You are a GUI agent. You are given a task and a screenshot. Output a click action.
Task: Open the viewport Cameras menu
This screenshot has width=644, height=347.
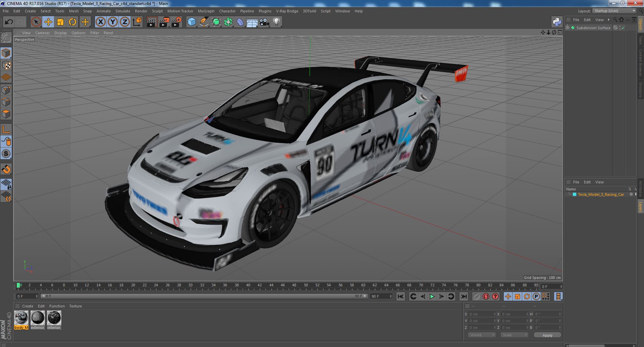[x=42, y=33]
